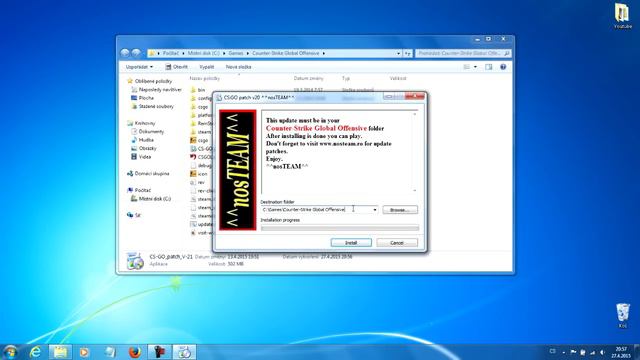The height and width of the screenshot is (360, 640).
Task: Create Nová složka from toolbar
Action: coord(238,67)
